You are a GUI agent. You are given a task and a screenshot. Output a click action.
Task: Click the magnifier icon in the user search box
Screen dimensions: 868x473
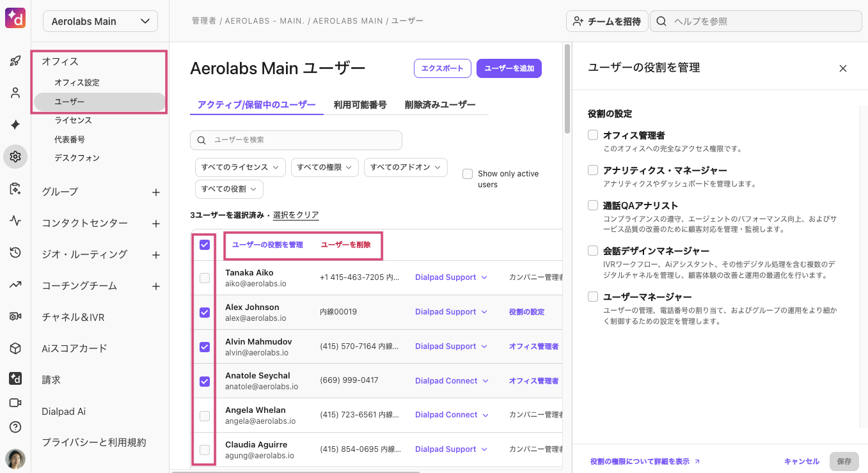coord(201,140)
